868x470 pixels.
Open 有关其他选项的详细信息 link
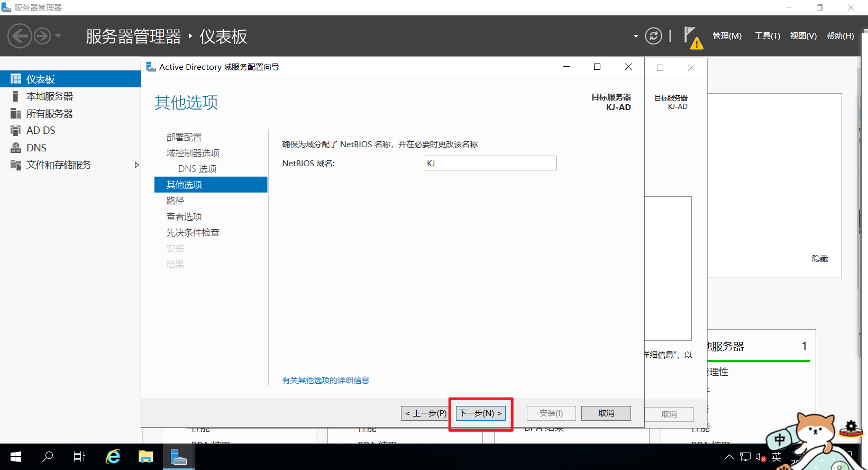(x=326, y=380)
